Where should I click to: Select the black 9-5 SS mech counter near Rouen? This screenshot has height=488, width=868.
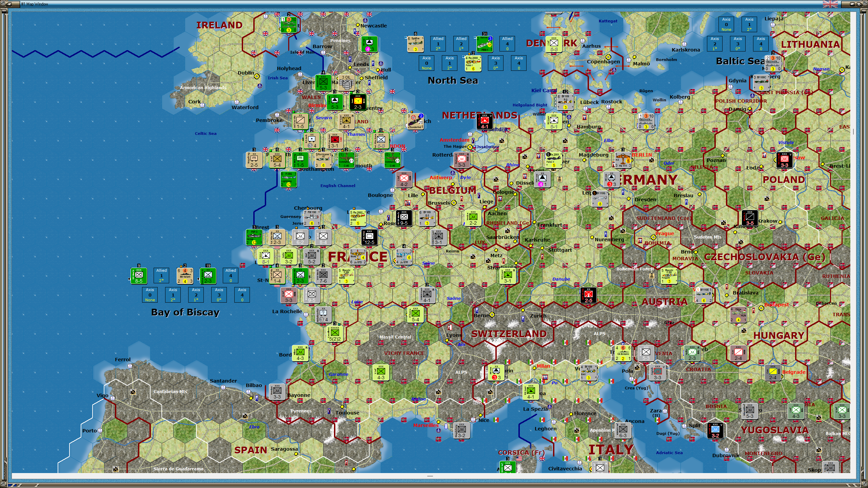[404, 218]
